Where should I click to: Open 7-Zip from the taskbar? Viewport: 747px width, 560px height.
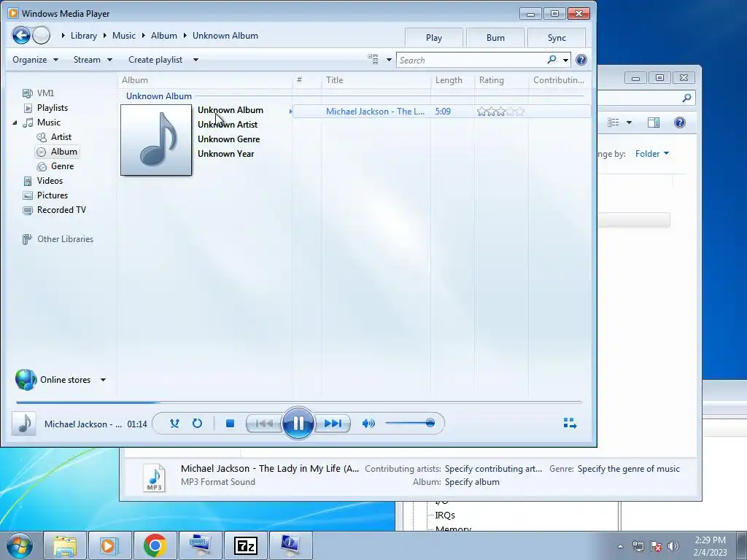pyautogui.click(x=246, y=545)
